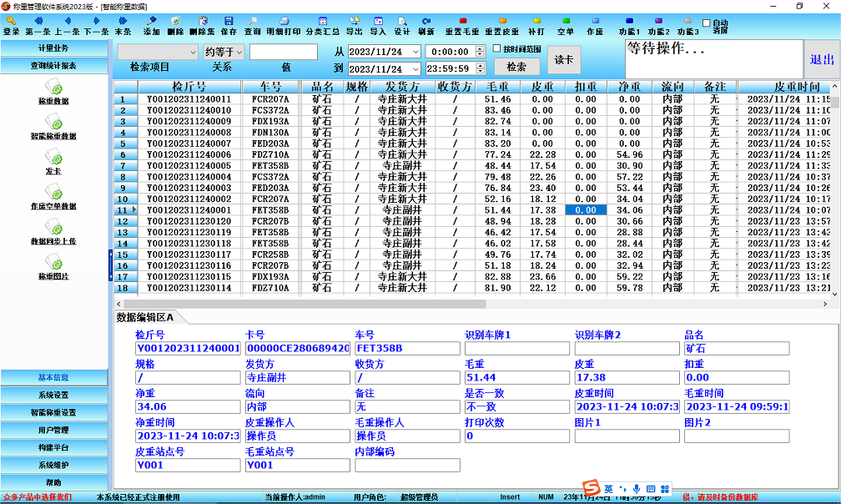Click the 添加 add toolbar icon
This screenshot has width=841, height=504.
[152, 26]
